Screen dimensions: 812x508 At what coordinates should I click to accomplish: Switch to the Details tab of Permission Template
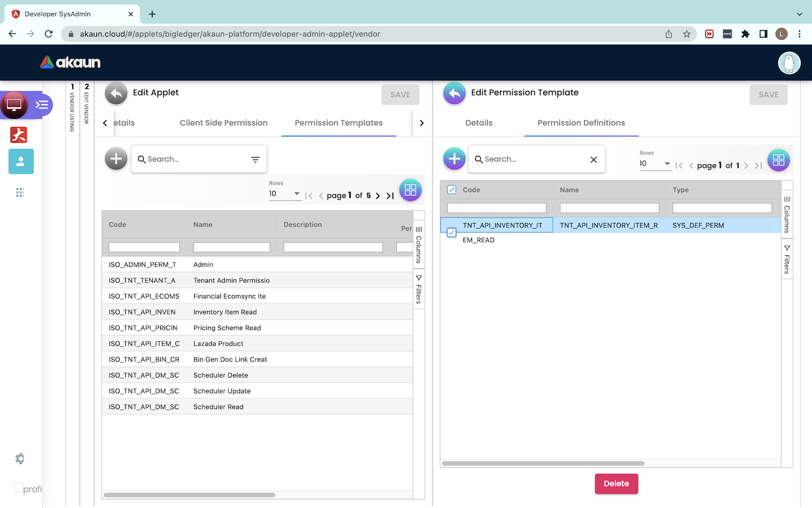click(x=479, y=123)
